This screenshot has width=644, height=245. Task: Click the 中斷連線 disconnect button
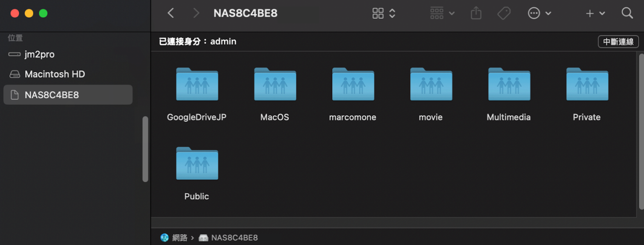[618, 42]
